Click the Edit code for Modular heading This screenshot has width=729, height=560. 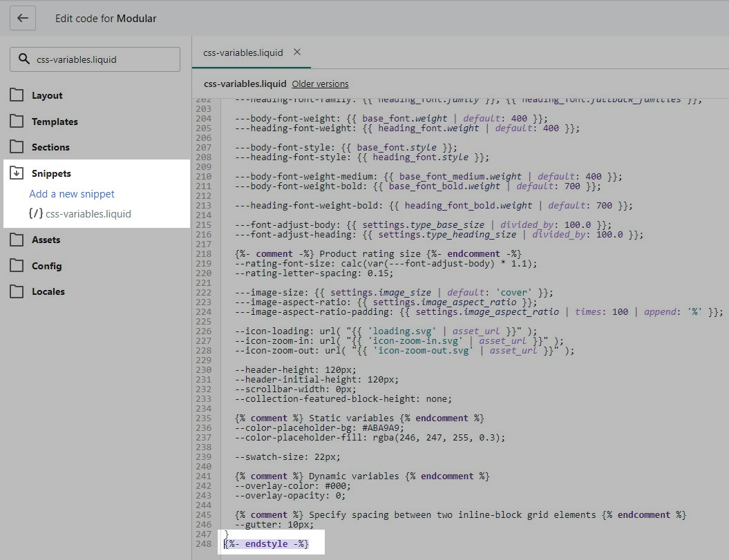point(106,19)
